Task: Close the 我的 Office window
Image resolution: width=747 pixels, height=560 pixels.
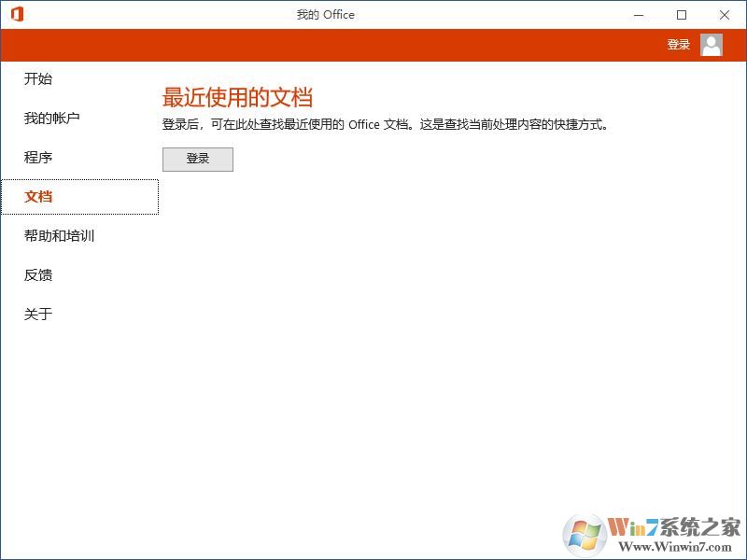Action: 725,15
